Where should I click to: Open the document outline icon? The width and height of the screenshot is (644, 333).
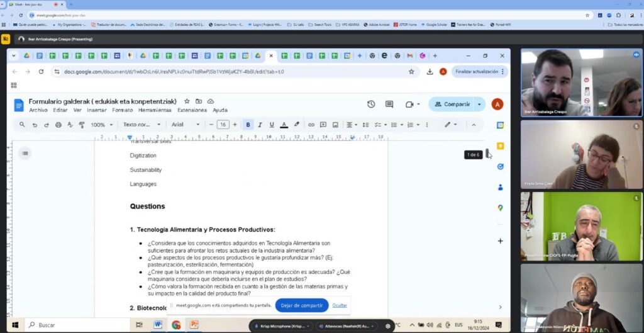point(25,153)
